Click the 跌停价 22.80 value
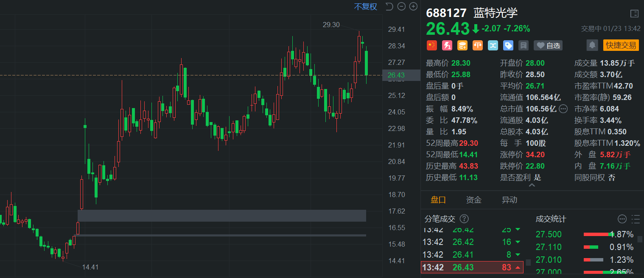 (535, 166)
